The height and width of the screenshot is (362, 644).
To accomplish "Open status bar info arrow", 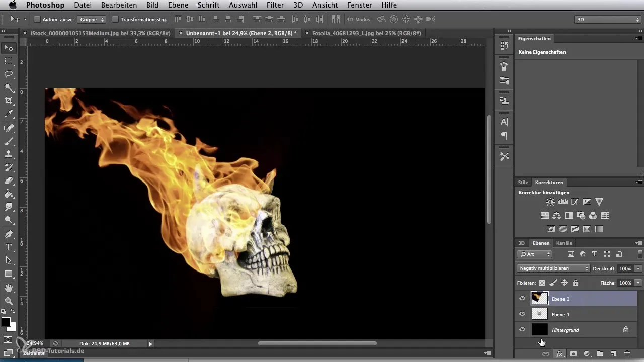I will tap(150, 343).
